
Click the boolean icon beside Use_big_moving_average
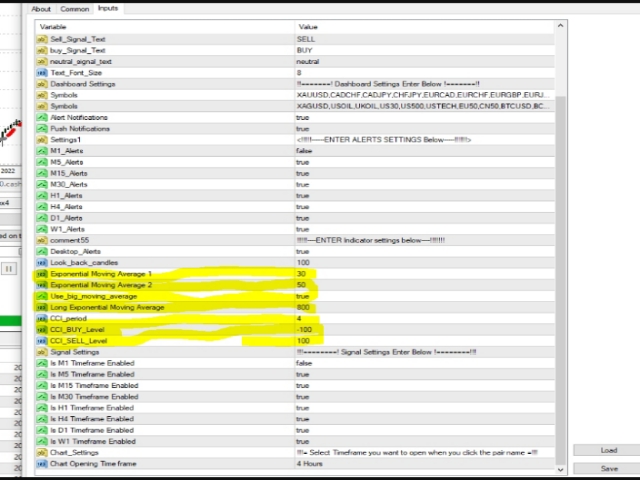42,296
